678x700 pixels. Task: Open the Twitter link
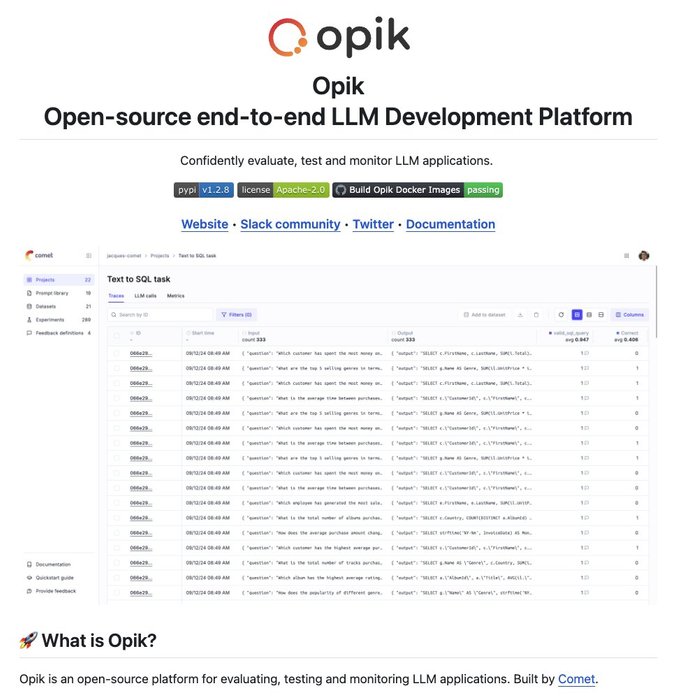coord(373,224)
